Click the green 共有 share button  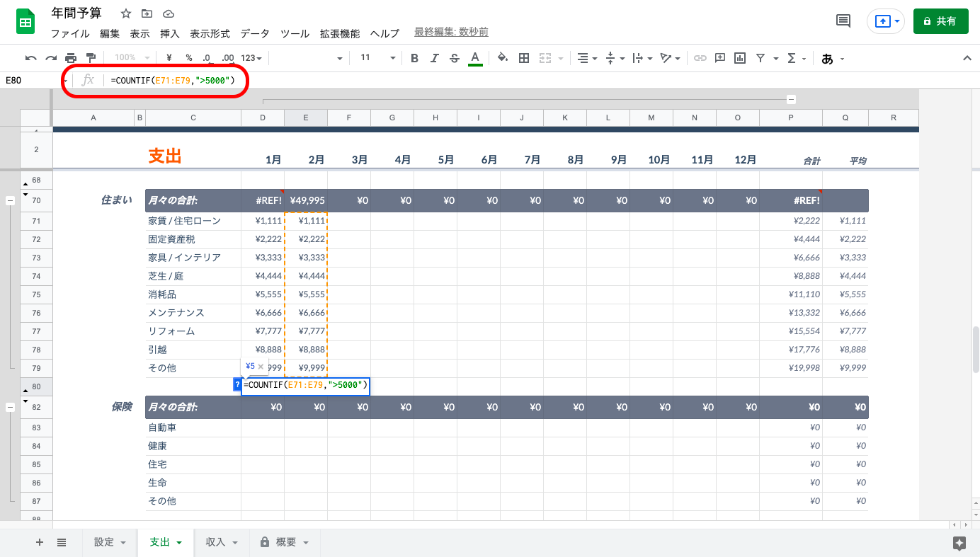point(940,21)
